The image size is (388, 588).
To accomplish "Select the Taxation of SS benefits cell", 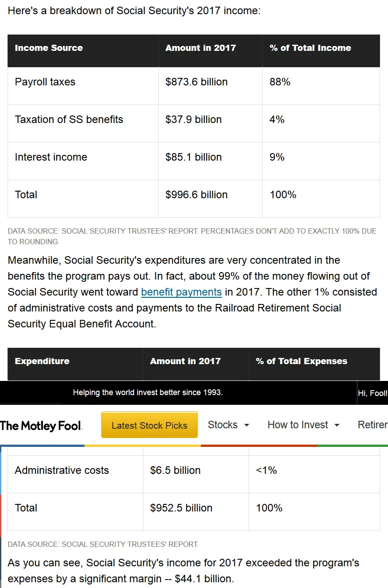I will point(69,119).
